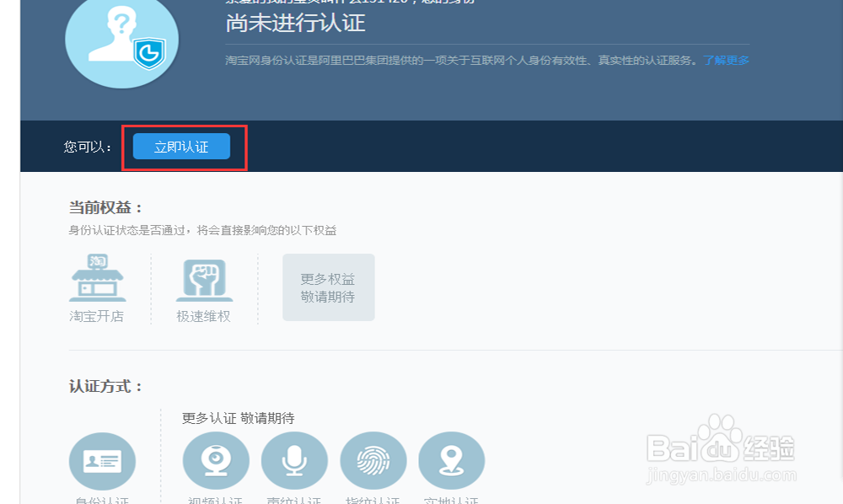The width and height of the screenshot is (843, 504).
Task: Click the 认证方式 section heading
Action: (106, 386)
